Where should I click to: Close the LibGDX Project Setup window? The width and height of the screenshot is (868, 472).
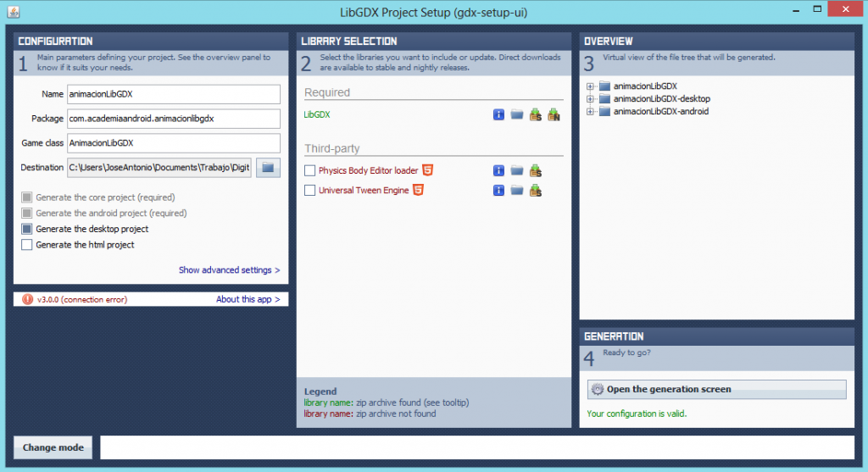845,8
